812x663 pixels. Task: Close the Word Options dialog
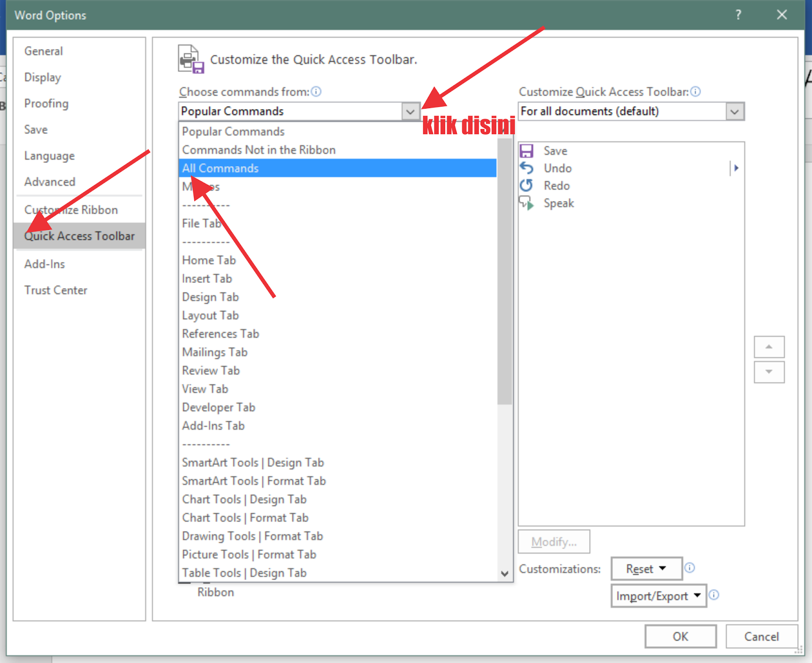(782, 15)
